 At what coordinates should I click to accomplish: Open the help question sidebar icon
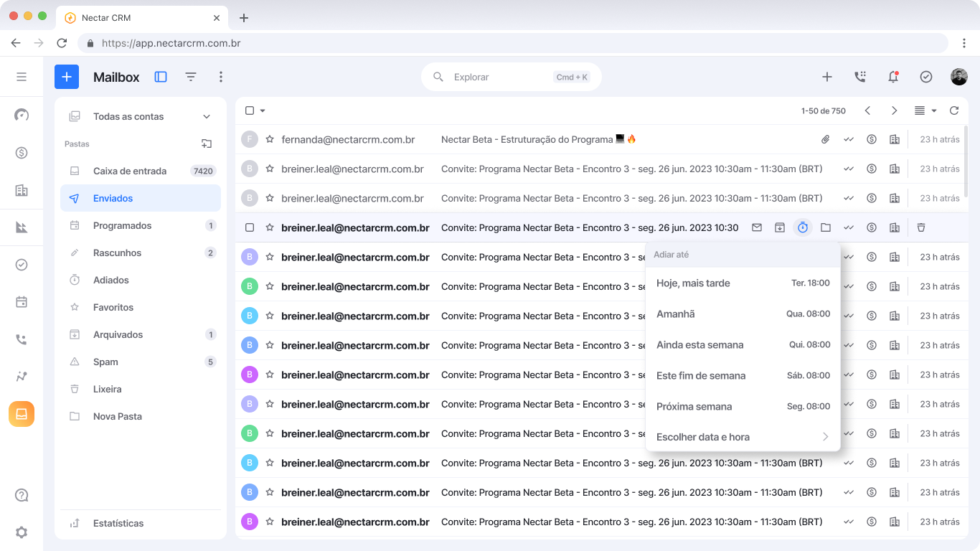click(22, 495)
